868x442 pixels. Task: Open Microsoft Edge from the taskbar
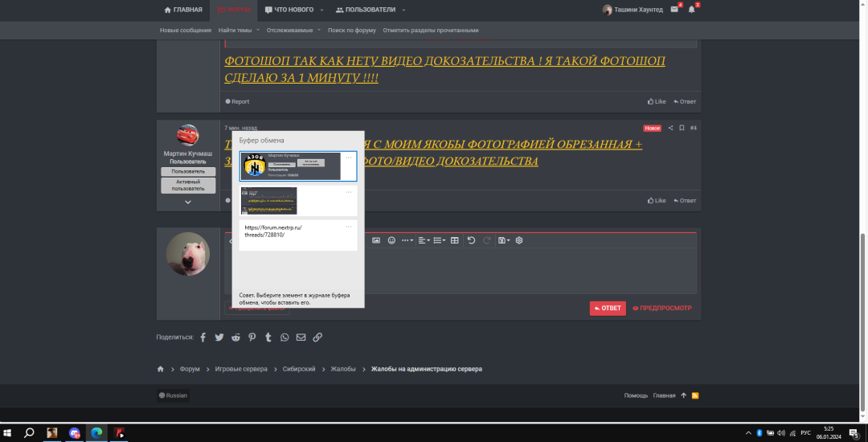pos(96,432)
